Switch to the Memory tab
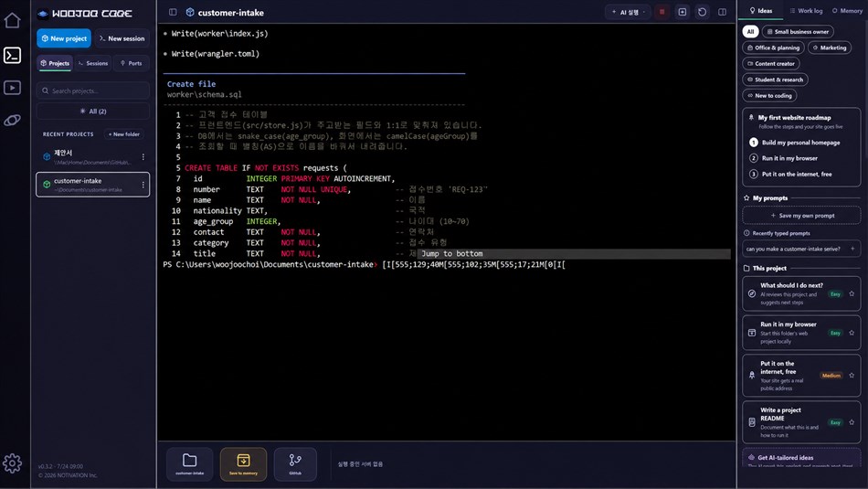 click(846, 11)
